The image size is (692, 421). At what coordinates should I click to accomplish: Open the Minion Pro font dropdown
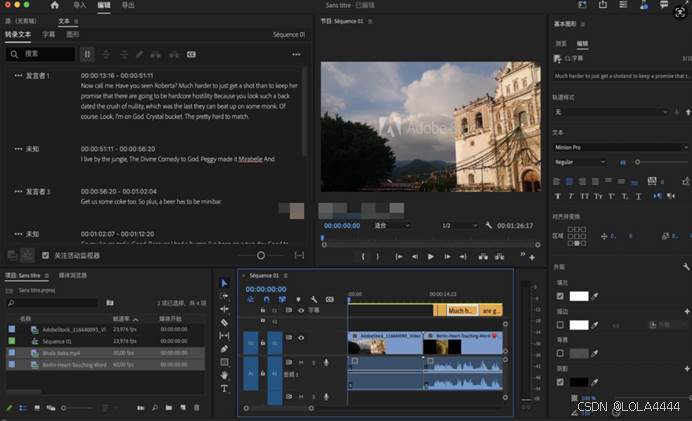pos(619,147)
